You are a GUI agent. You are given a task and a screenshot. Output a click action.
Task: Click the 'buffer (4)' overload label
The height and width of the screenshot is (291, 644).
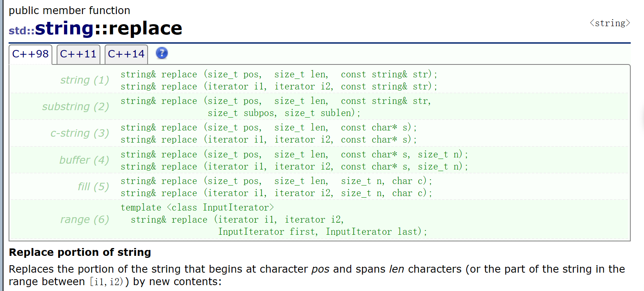click(84, 160)
